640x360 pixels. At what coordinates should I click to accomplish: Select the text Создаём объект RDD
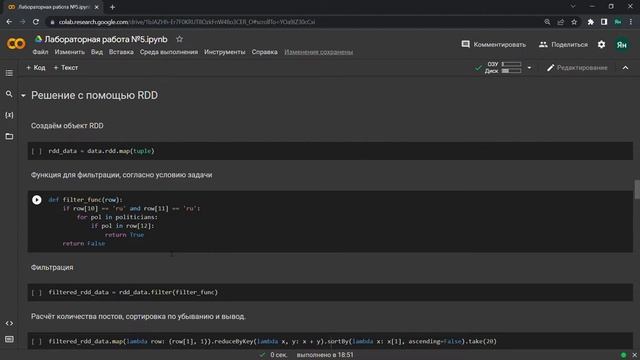click(67, 126)
